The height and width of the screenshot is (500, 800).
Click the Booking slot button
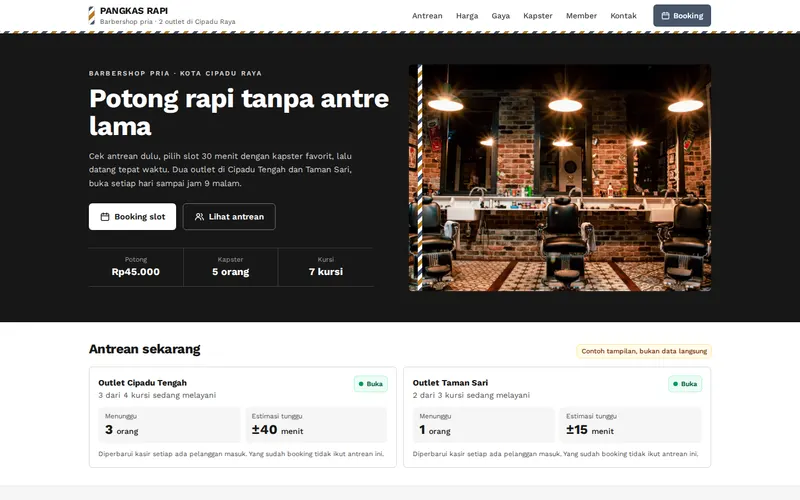pos(132,217)
